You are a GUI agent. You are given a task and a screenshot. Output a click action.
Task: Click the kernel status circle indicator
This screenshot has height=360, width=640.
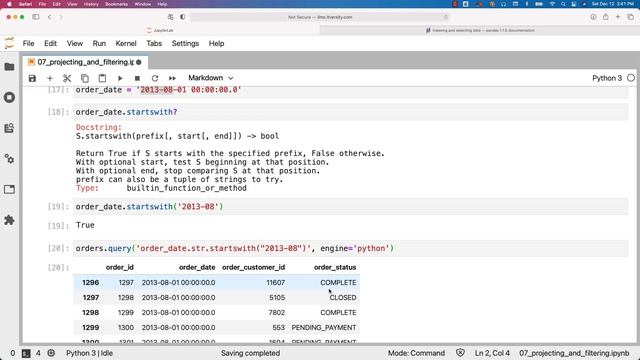631,78
